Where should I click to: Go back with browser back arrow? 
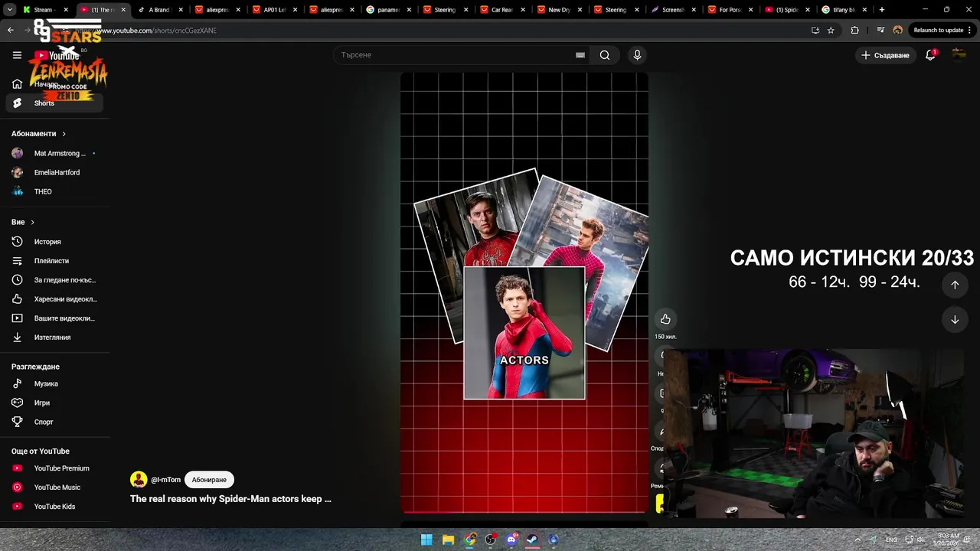[x=11, y=31]
